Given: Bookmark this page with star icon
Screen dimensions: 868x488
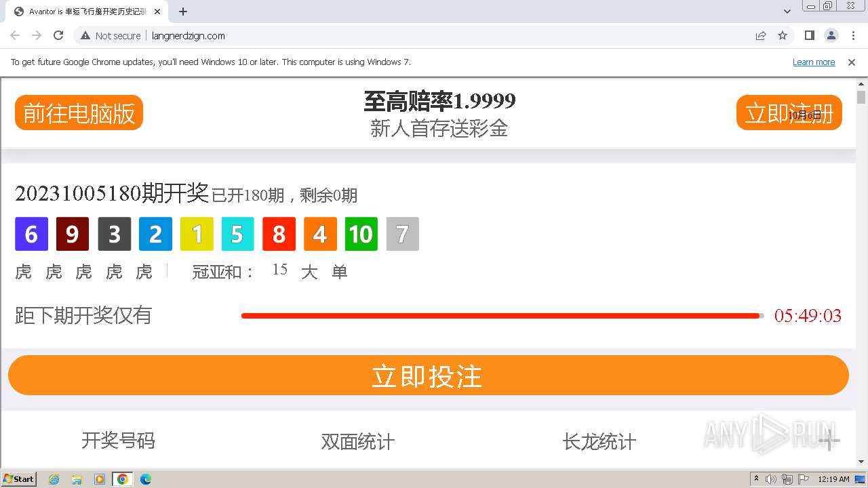Looking at the screenshot, I should 783,35.
